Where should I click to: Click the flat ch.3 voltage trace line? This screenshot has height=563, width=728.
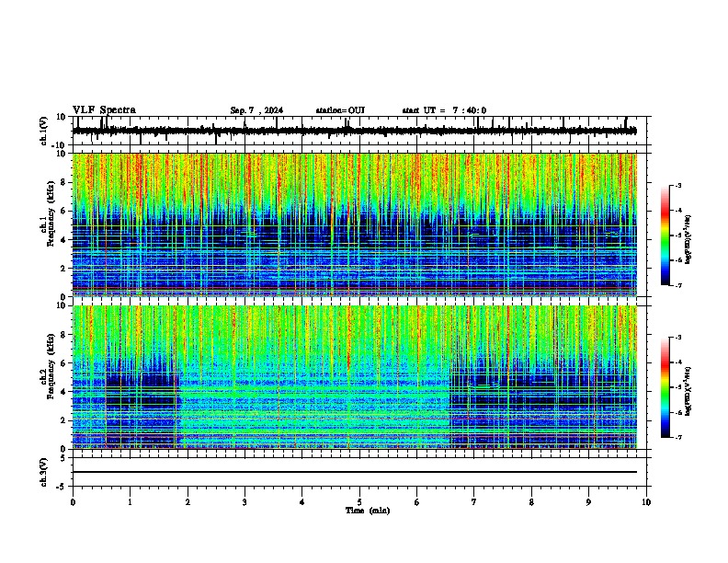[355, 472]
